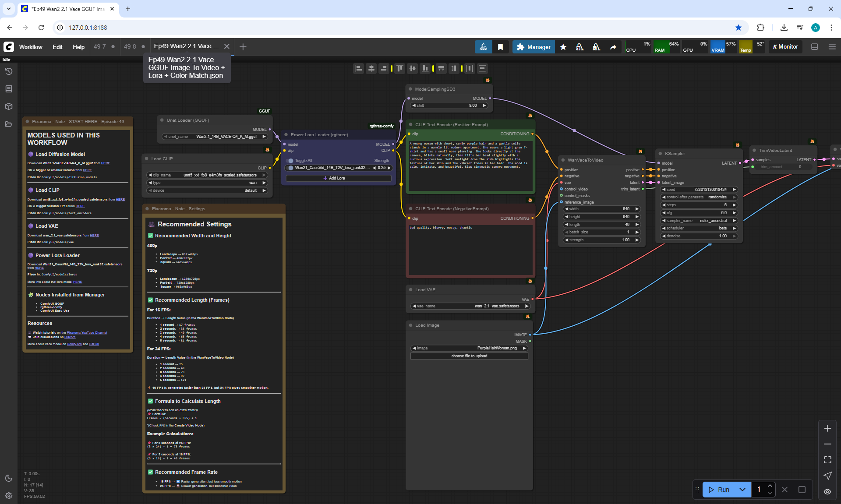
Task: Click fit view icon in canvas controls
Action: [827, 460]
